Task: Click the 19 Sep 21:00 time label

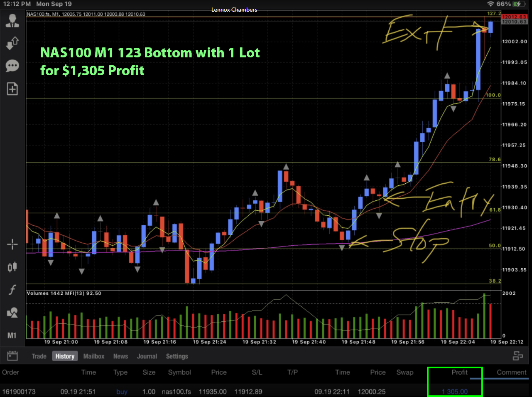Action: tap(61, 342)
